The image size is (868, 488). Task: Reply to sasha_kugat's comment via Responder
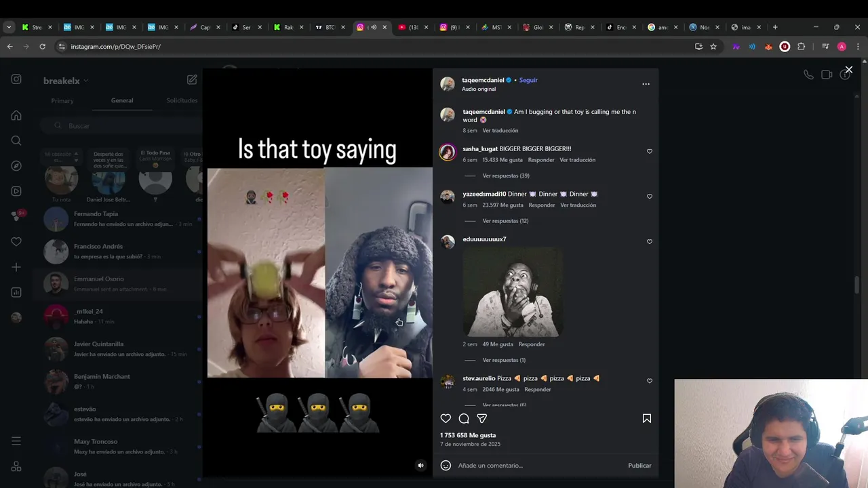(x=541, y=160)
